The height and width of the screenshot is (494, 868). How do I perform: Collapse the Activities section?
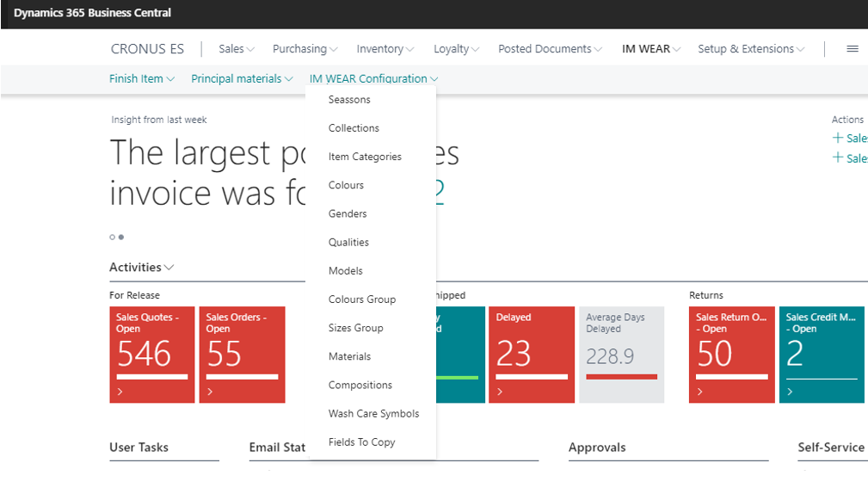[142, 267]
